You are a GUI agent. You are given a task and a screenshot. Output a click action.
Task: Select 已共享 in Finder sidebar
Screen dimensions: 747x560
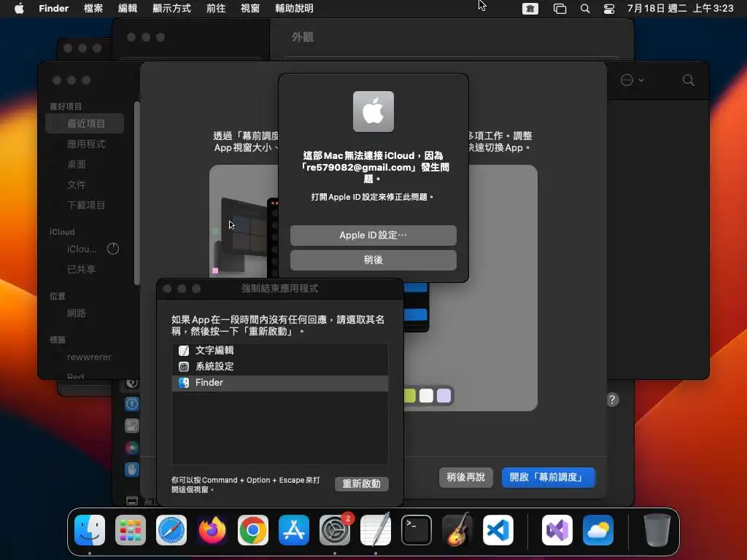(85, 270)
